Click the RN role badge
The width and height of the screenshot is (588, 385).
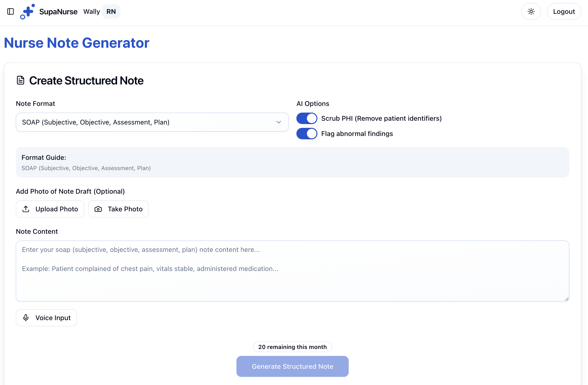coord(111,12)
